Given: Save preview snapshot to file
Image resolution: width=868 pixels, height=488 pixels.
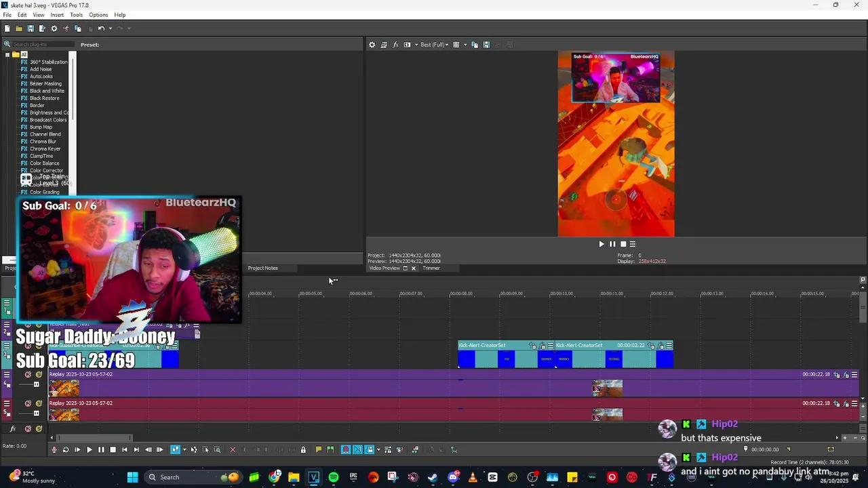Looking at the screenshot, I should click(486, 45).
